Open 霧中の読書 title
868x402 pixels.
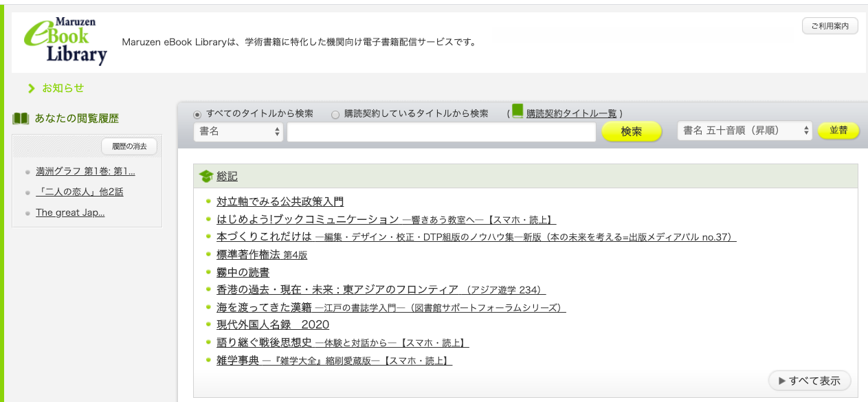tap(243, 272)
